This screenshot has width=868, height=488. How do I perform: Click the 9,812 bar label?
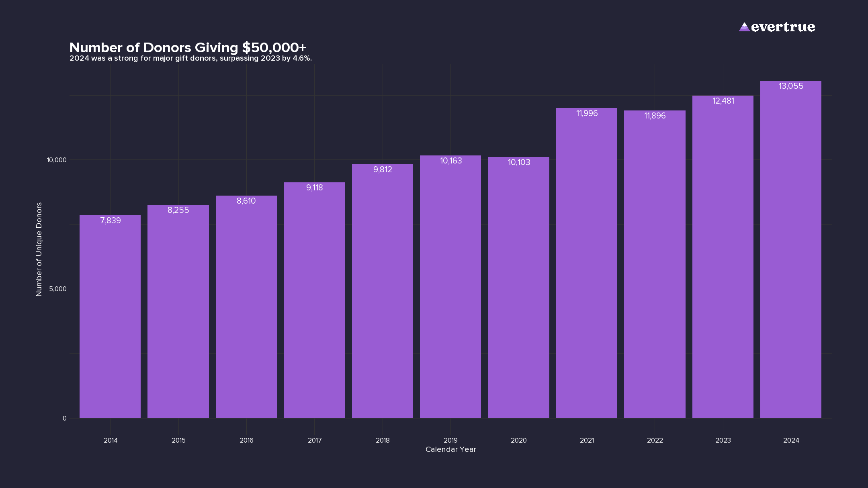pos(383,169)
